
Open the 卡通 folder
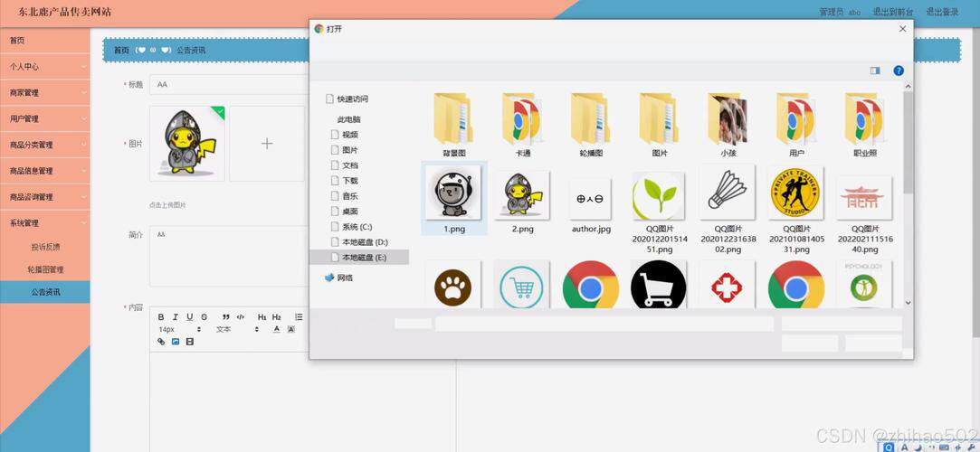point(522,124)
